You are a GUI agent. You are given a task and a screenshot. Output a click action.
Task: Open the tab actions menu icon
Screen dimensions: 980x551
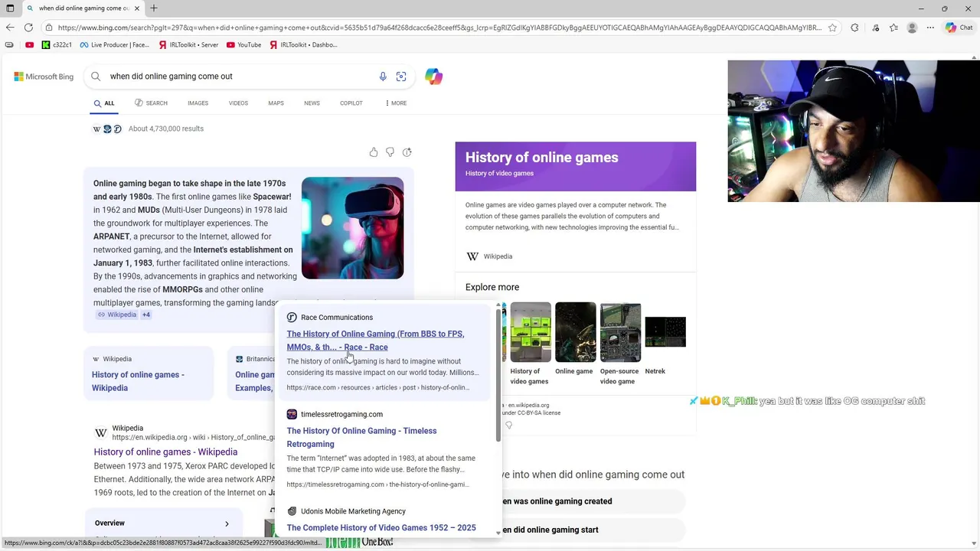[10, 8]
